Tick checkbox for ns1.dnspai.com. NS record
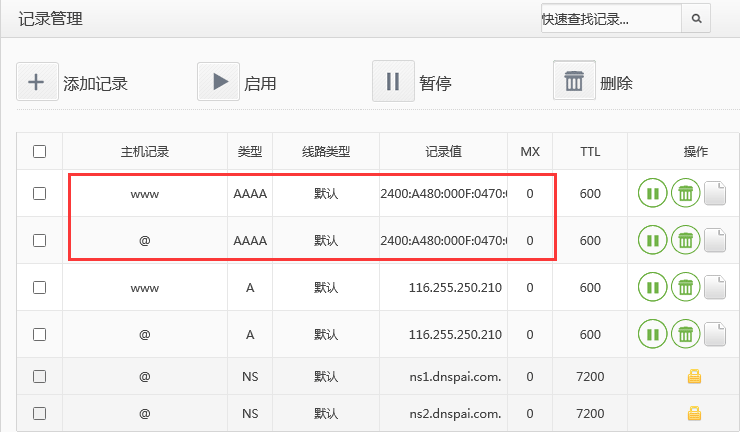 pyautogui.click(x=40, y=377)
